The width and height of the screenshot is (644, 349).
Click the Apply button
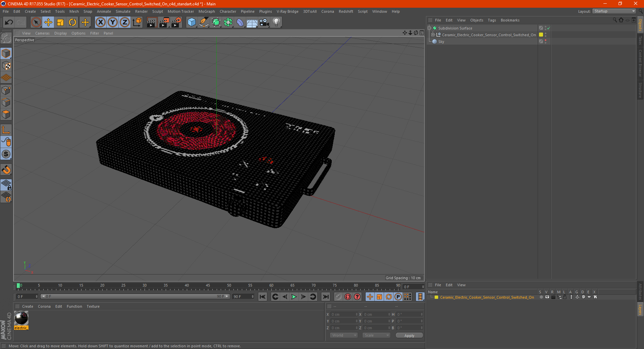(409, 335)
